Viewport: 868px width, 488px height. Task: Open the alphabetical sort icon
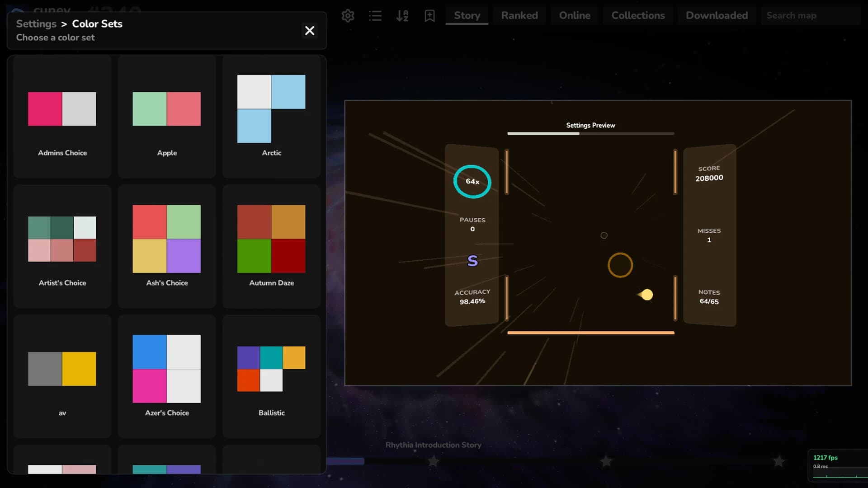pos(402,16)
